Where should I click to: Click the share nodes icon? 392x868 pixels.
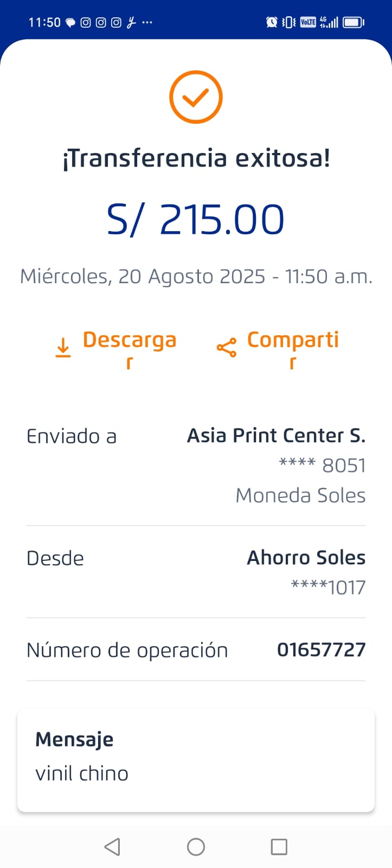[226, 348]
